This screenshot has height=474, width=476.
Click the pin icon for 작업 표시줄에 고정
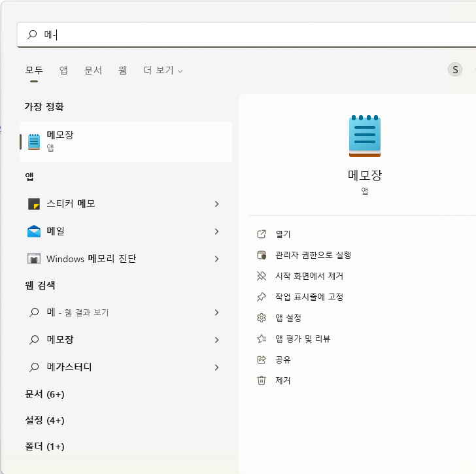click(262, 297)
